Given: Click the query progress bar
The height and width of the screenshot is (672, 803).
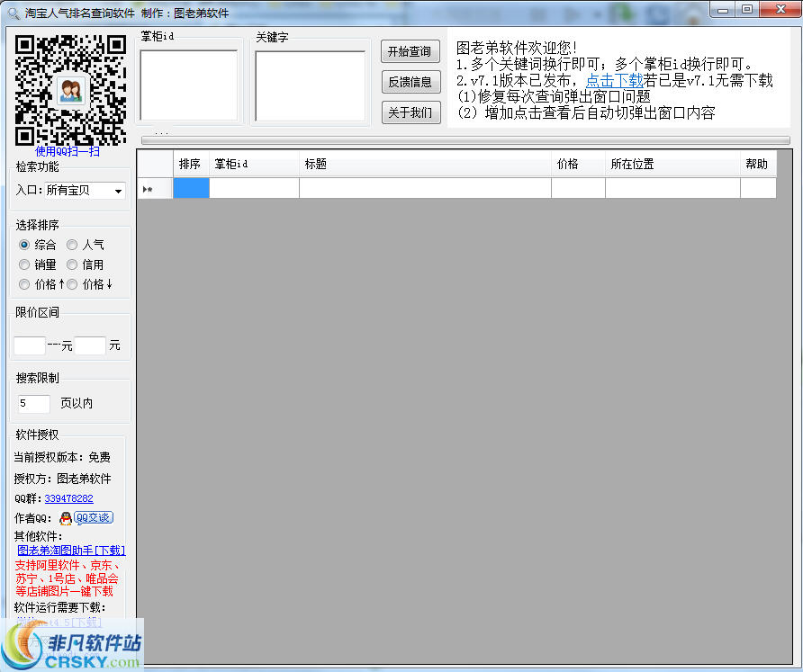Looking at the screenshot, I should coord(465,140).
